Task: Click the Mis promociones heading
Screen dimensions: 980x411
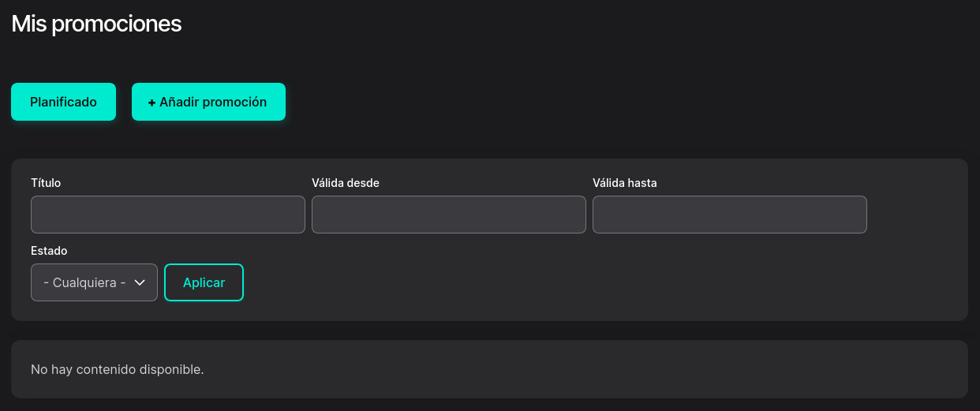Action: pyautogui.click(x=96, y=24)
